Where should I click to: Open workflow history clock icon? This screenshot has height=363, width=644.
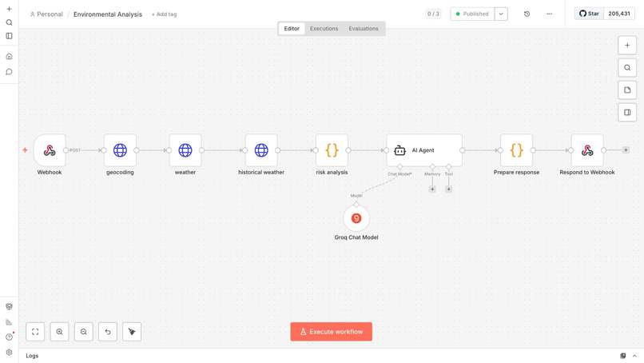[527, 14]
